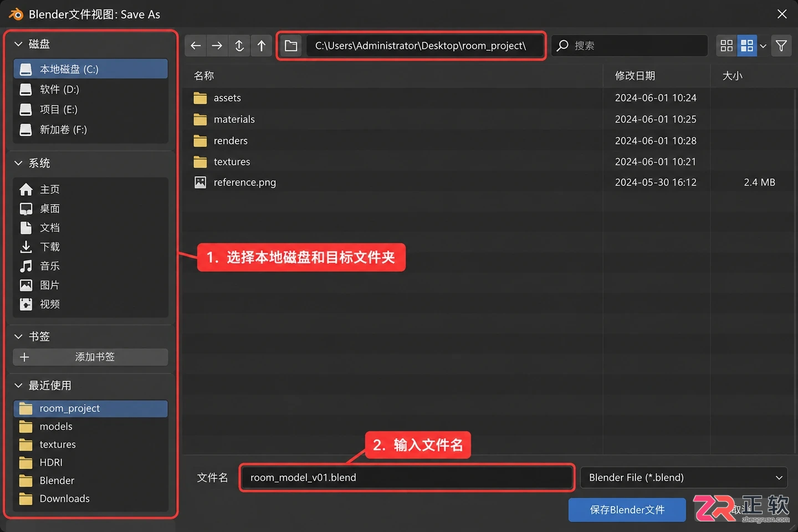Click the Blender logo in the title bar

pyautogui.click(x=16, y=14)
